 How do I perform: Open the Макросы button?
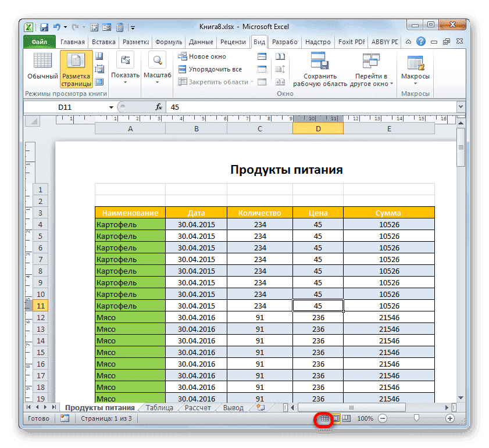[415, 69]
